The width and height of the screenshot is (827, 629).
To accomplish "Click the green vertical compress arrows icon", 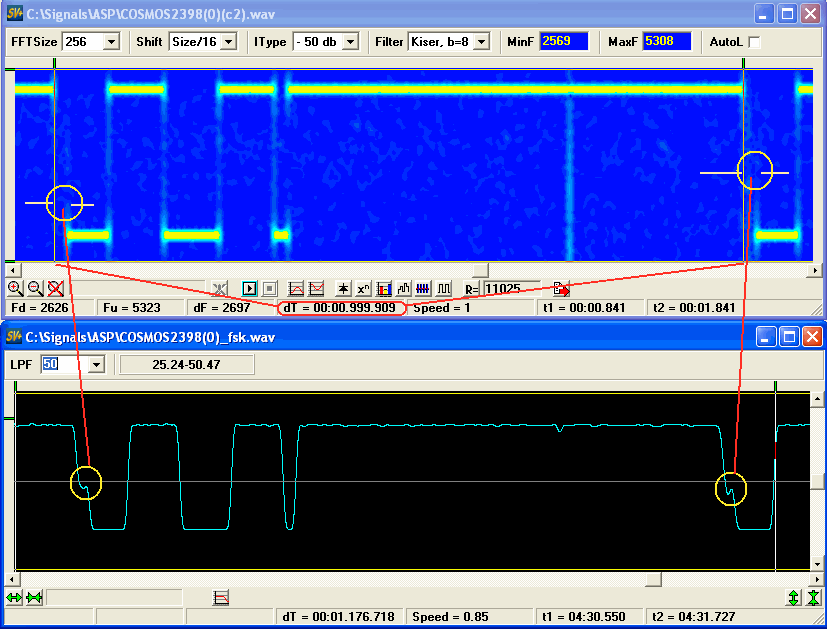I will coord(813,598).
